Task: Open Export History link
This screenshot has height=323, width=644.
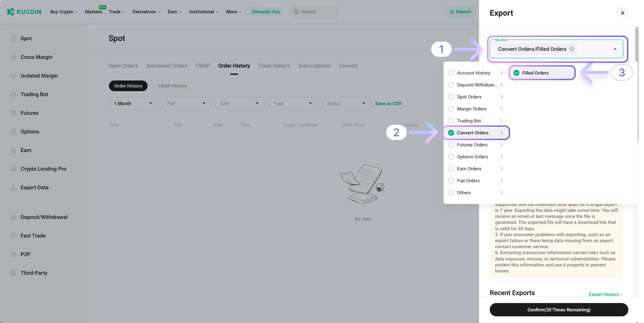Action: pos(605,294)
